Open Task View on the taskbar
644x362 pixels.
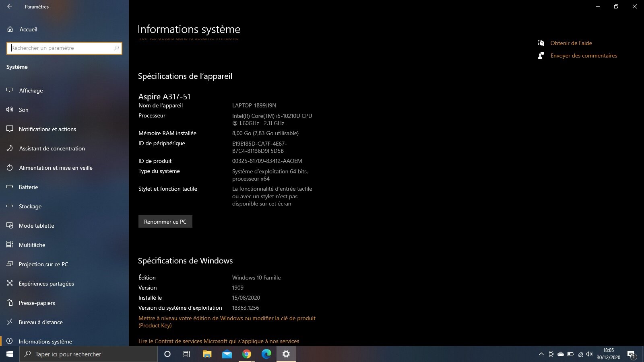pyautogui.click(x=187, y=354)
